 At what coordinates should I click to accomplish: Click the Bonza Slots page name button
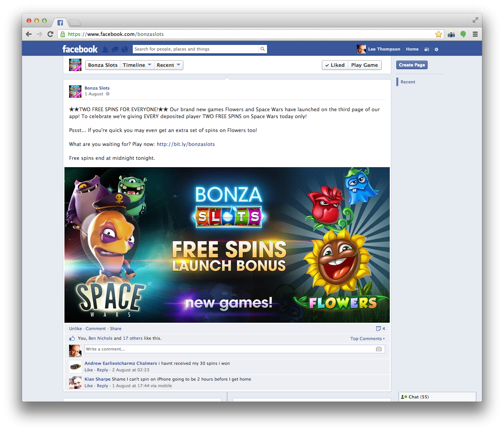(x=103, y=65)
